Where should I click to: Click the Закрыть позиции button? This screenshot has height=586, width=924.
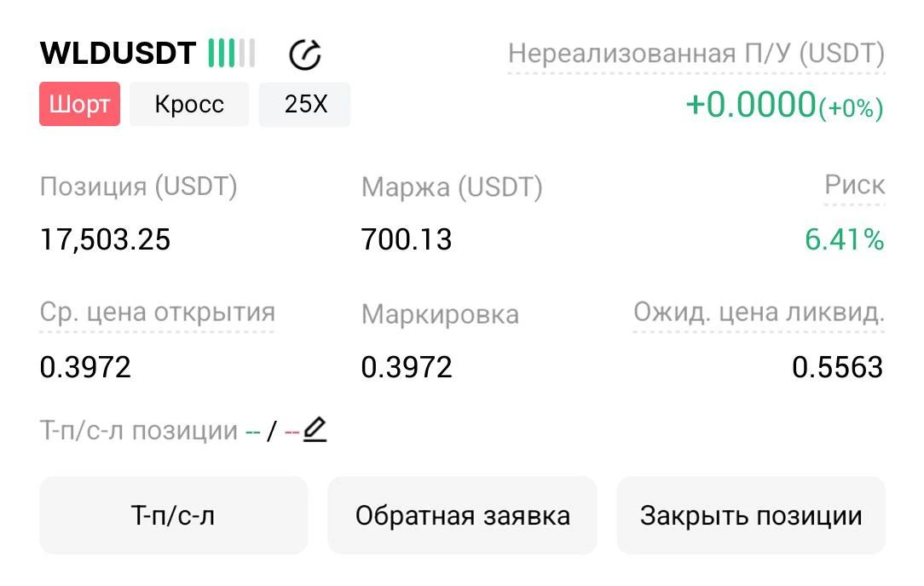pos(751,515)
